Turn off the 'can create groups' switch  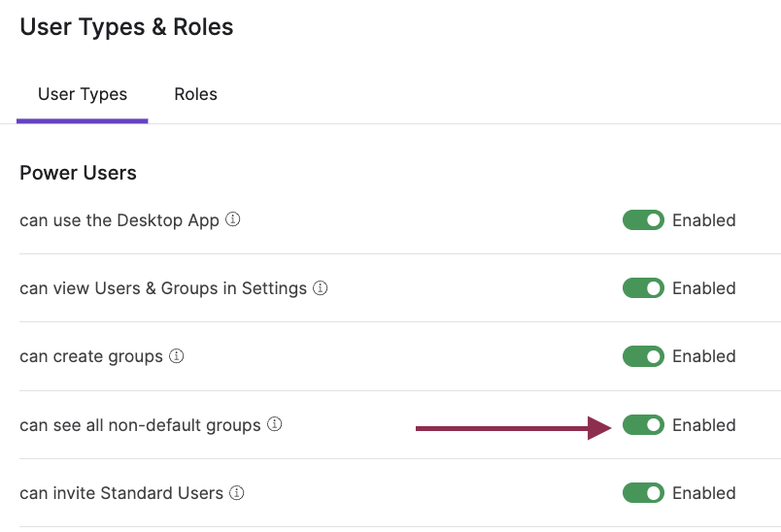point(643,356)
